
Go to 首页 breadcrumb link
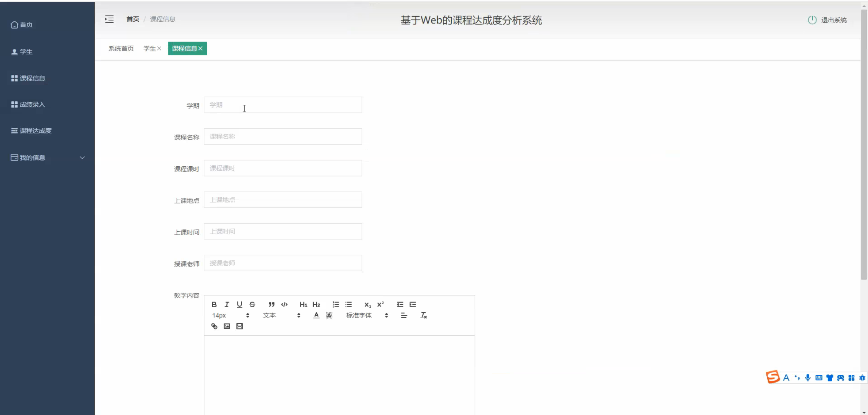click(133, 19)
